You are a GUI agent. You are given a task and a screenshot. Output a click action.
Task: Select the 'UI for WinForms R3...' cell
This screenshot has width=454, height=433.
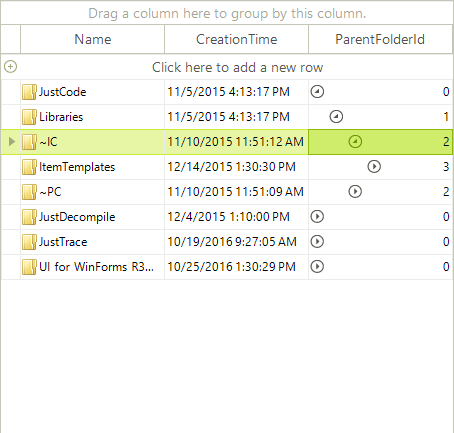(x=92, y=267)
